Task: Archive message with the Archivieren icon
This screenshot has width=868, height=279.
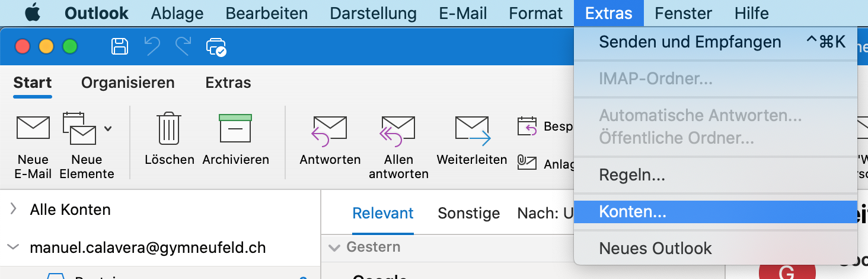Action: click(x=235, y=128)
